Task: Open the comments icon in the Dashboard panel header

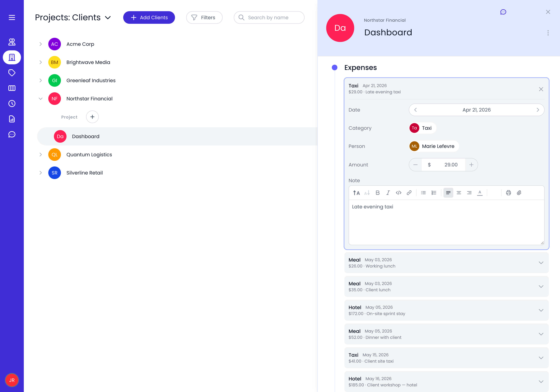Action: [x=503, y=12]
